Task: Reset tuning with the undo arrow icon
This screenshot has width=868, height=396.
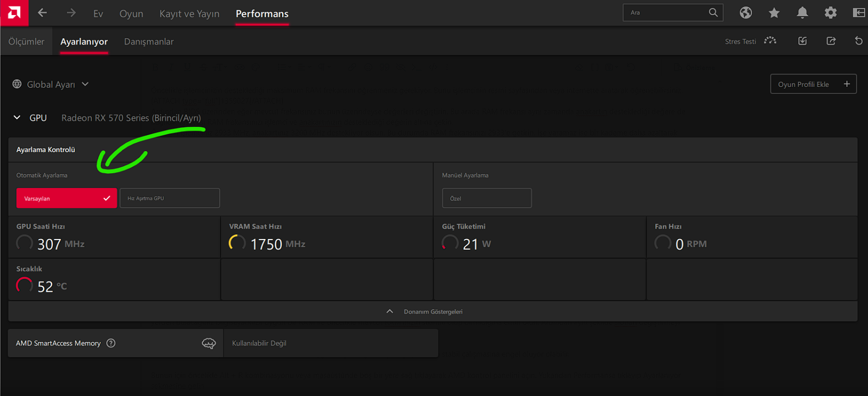Action: coord(859,41)
